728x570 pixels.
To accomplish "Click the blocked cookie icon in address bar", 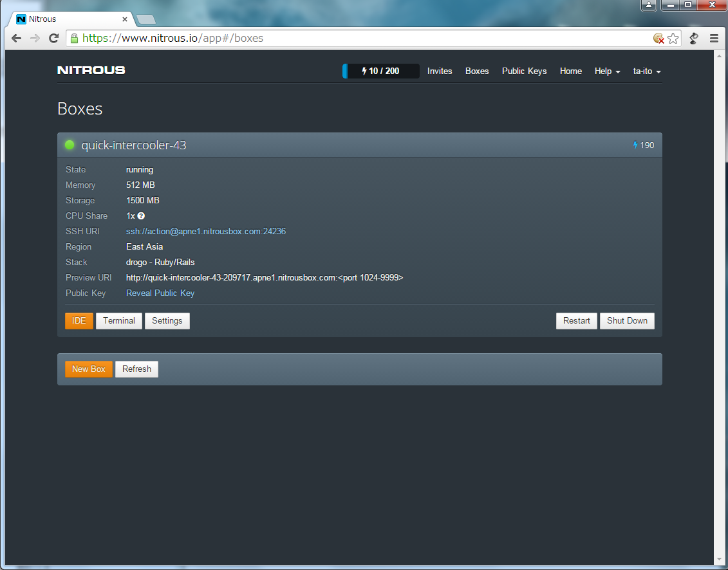I will point(658,39).
